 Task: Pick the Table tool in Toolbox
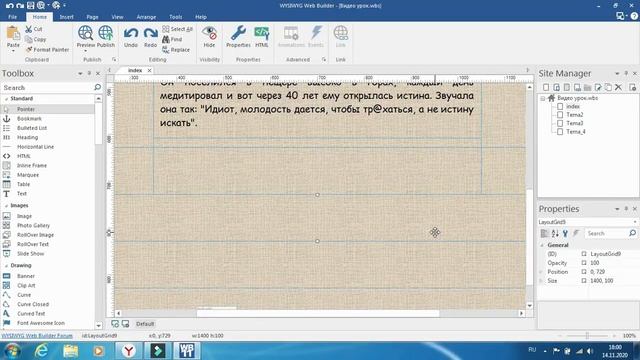click(23, 184)
